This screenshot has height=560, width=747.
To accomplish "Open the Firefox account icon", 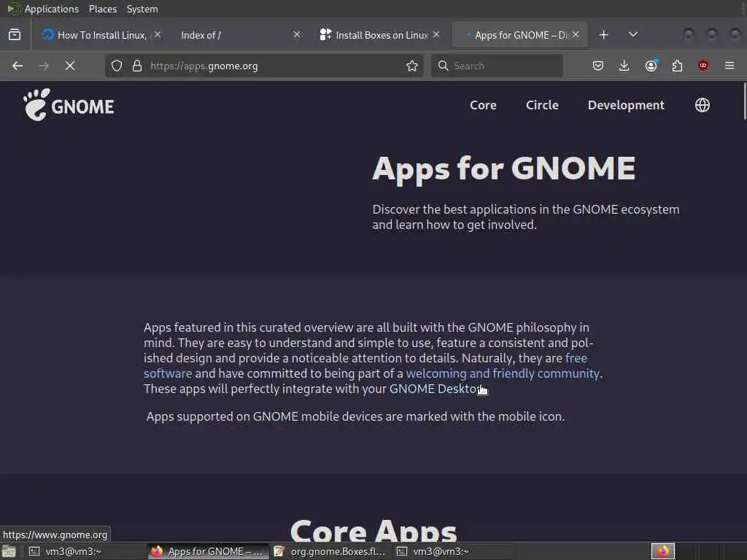I will [x=651, y=66].
